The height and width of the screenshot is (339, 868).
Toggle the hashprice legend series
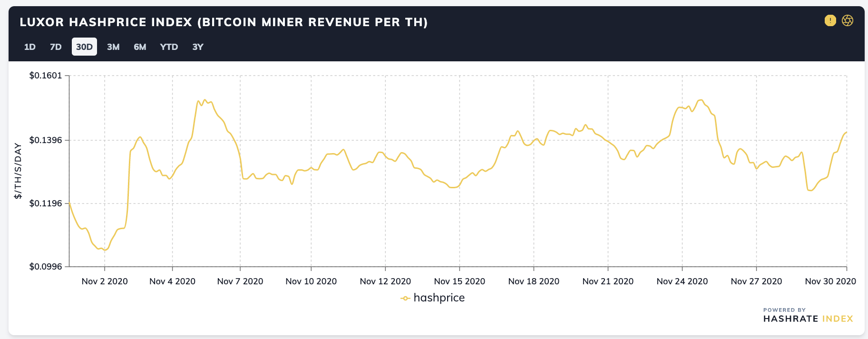click(433, 298)
